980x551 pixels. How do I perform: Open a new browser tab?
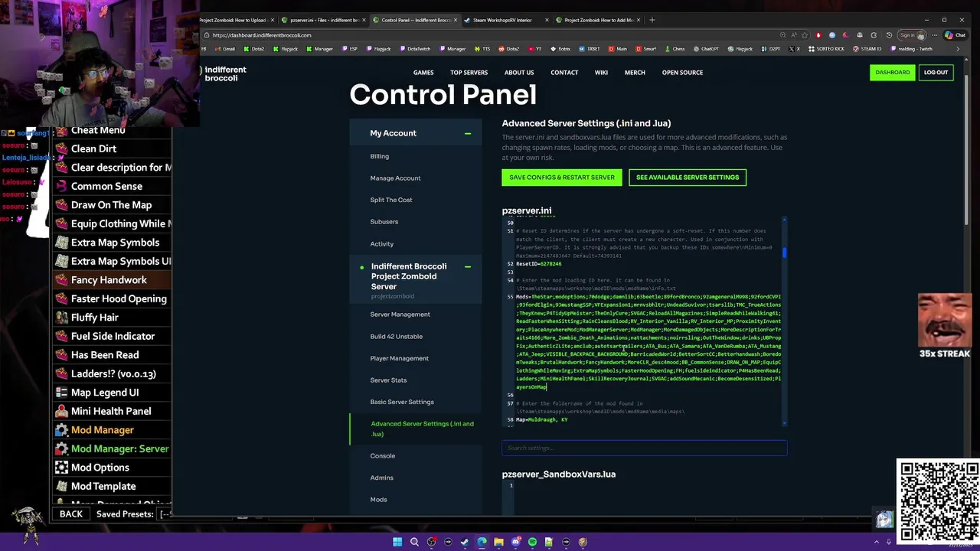click(x=652, y=20)
